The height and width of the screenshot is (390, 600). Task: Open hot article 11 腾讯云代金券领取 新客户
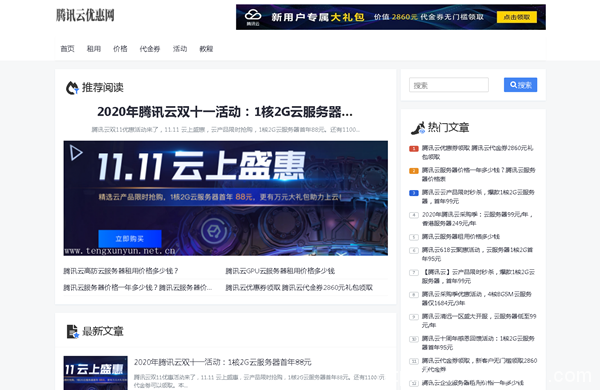pos(479,365)
